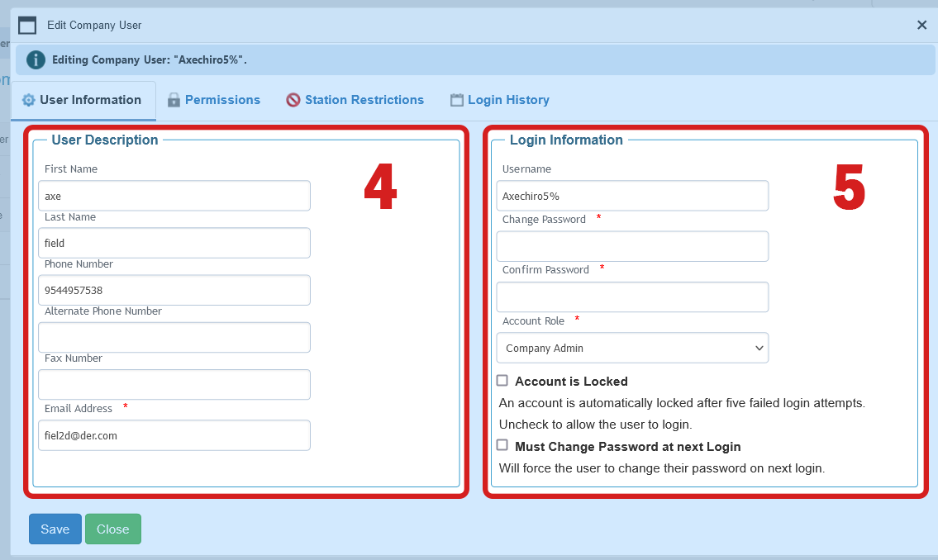Check Must Change Password at next Login
The image size is (938, 560).
click(x=502, y=444)
